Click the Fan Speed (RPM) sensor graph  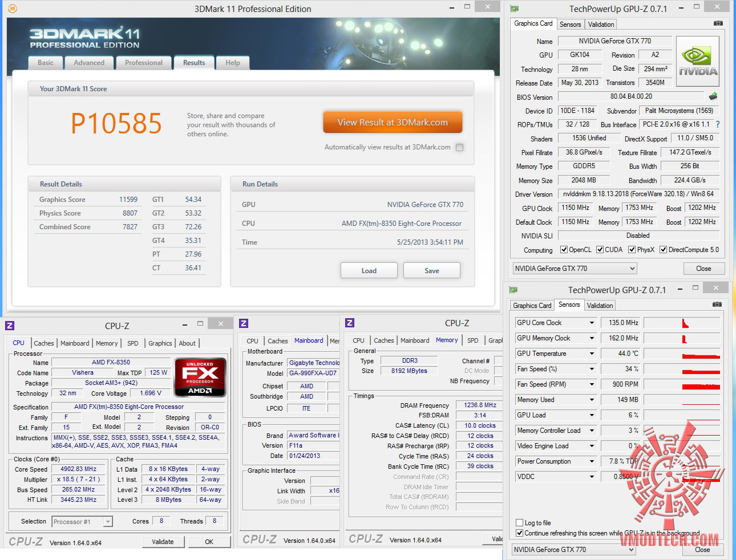click(682, 384)
